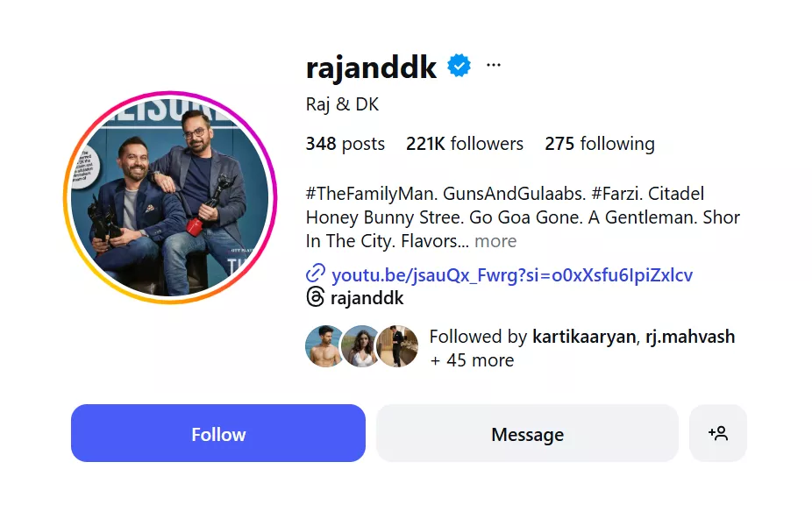
Task: Open rajanddk Threads profile link
Action: point(367,298)
